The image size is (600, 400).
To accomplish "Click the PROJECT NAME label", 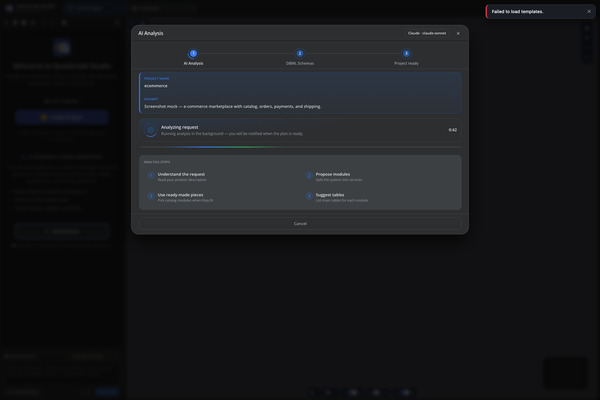I will pyautogui.click(x=157, y=78).
